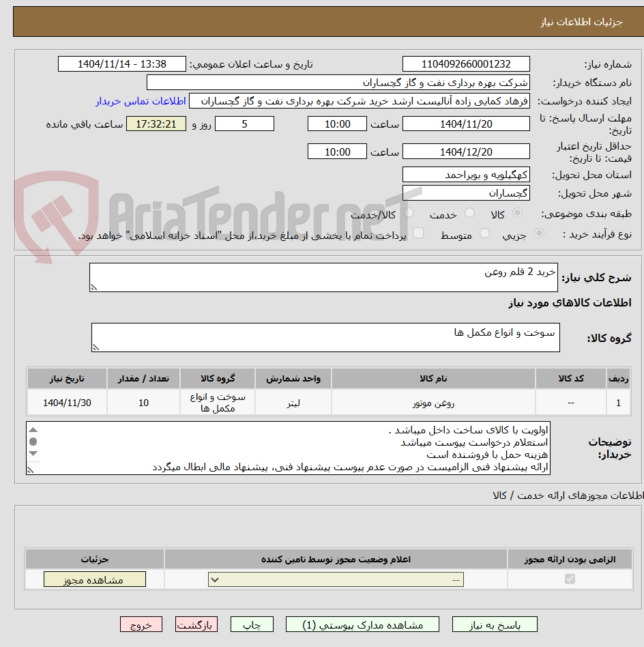Image resolution: width=644 pixels, height=647 pixels.
Task: Click the request creator name field
Action: 360,101
